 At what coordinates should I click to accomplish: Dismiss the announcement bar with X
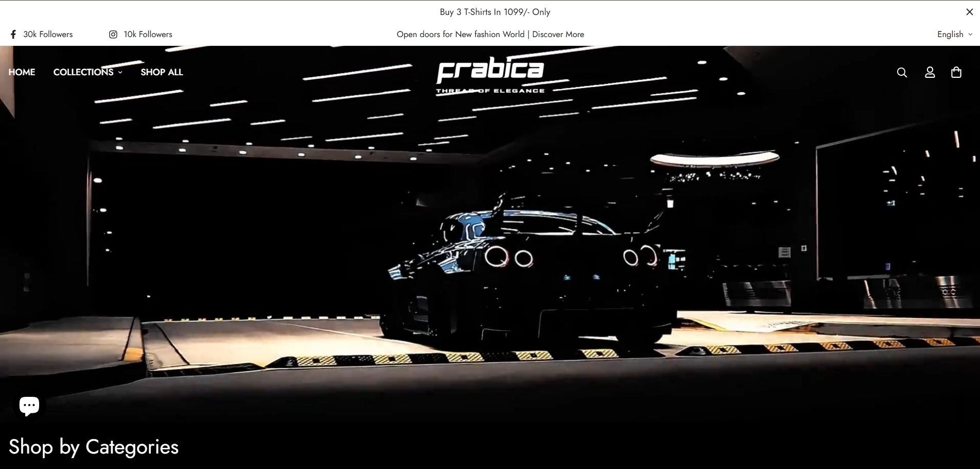click(969, 12)
